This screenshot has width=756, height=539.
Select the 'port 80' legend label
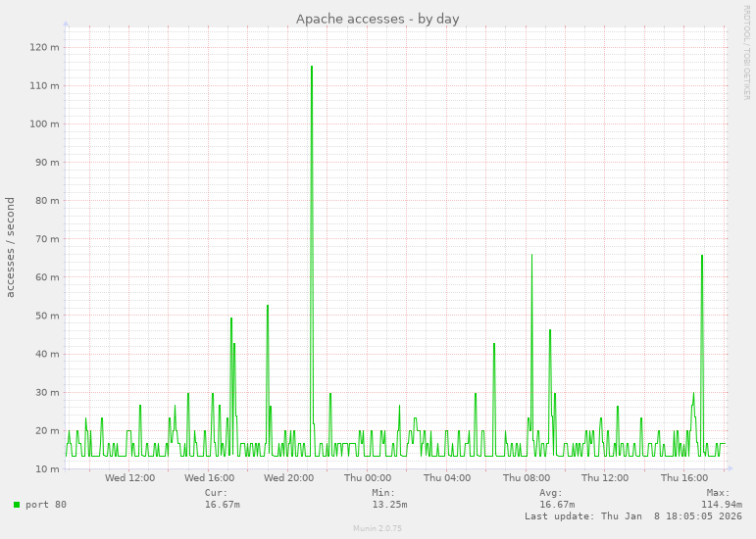tap(46, 505)
